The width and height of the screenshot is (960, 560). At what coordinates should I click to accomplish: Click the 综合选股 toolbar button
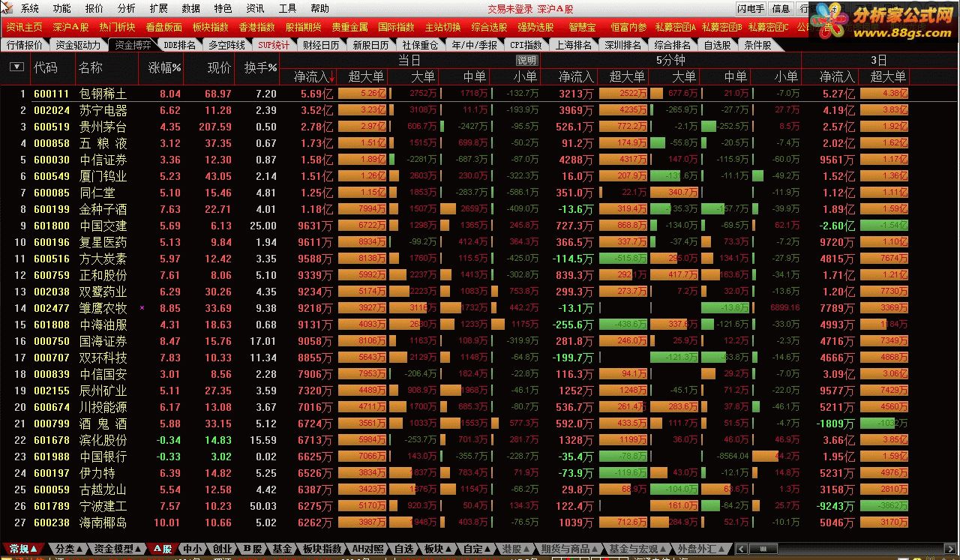click(x=489, y=27)
